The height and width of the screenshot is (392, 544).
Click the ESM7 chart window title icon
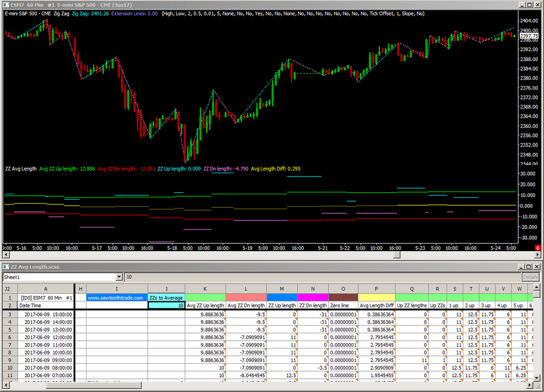pyautogui.click(x=5, y=4)
